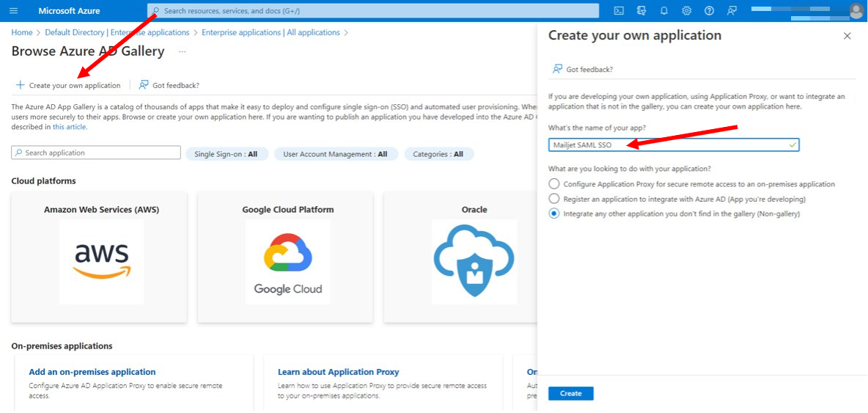The width and height of the screenshot is (868, 413).
Task: Click the ellipsis next to Browse Azure AD Gallery
Action: click(182, 52)
